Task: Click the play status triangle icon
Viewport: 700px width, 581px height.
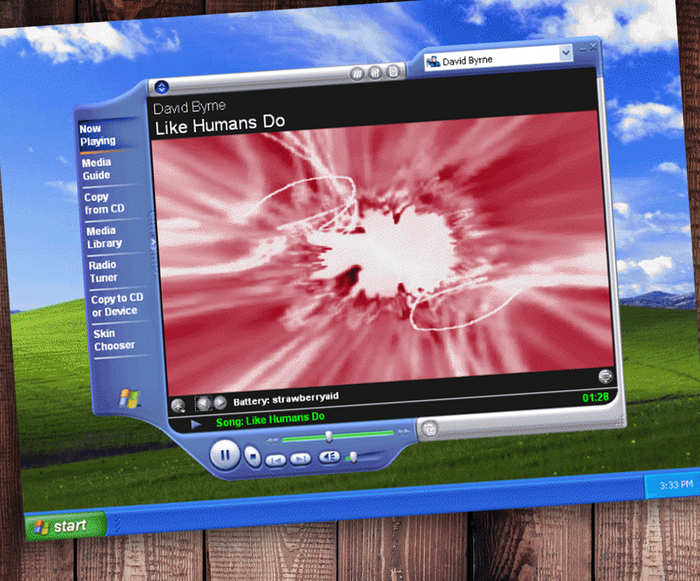Action: pos(196,424)
